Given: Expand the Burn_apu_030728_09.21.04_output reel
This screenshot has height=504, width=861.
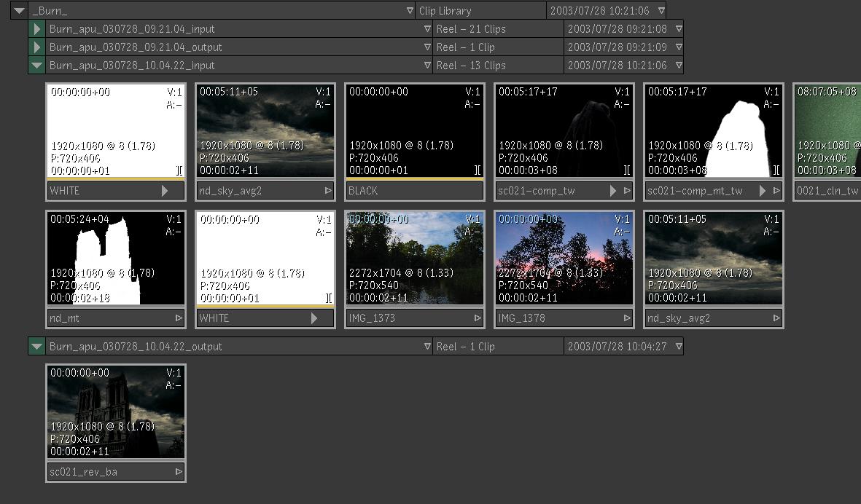Looking at the screenshot, I should coord(36,47).
